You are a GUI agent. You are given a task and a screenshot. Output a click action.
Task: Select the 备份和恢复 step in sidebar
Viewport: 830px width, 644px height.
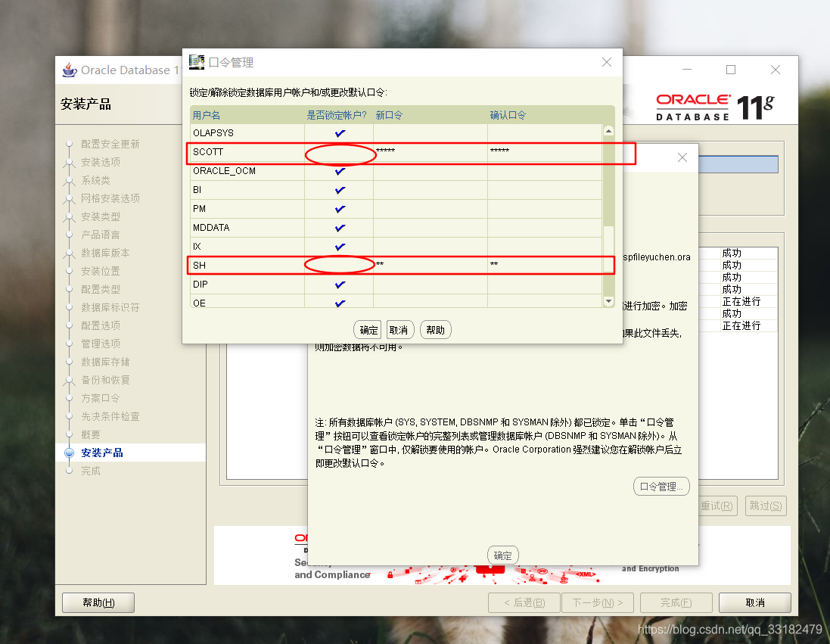105,380
